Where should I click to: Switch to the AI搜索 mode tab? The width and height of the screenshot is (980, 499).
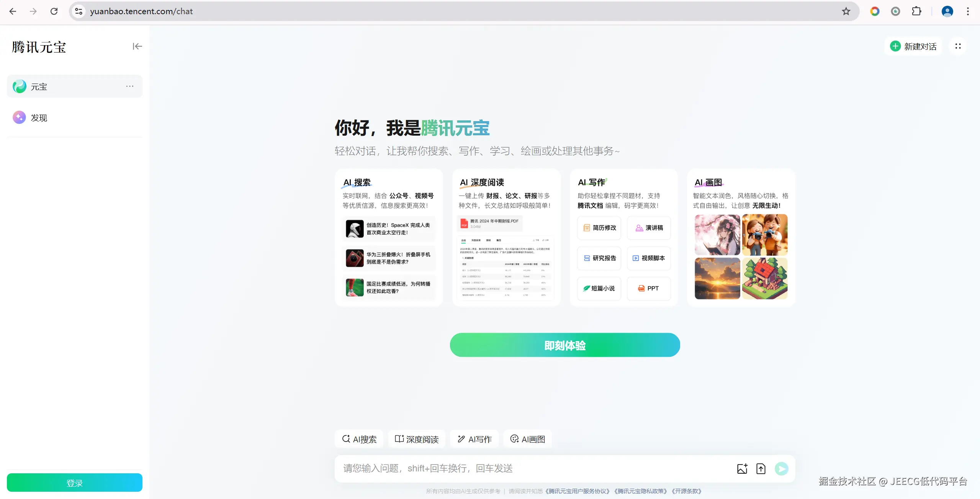359,439
